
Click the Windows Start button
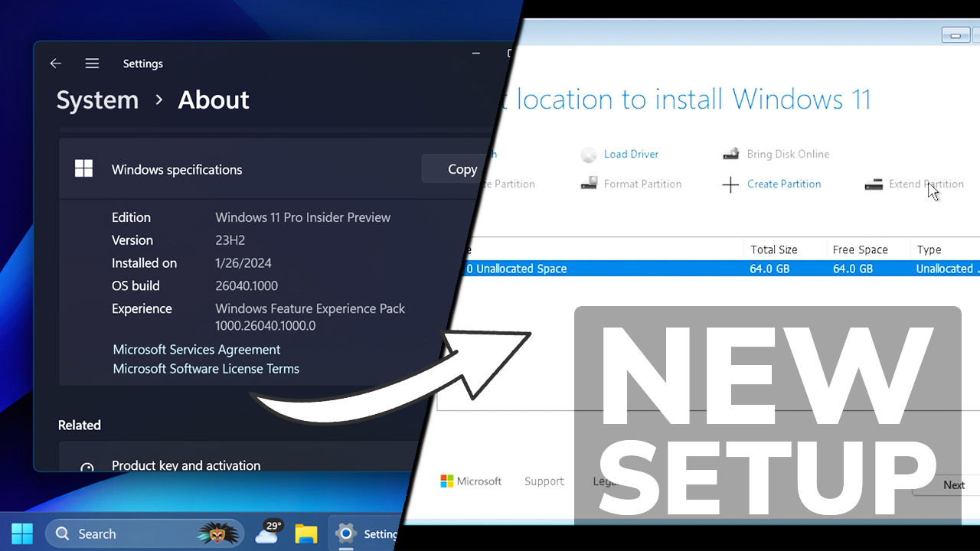coord(21,533)
